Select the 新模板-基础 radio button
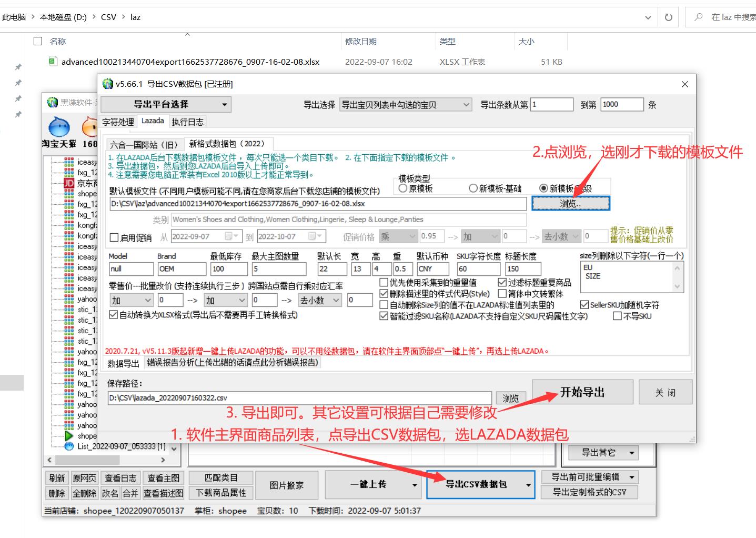 (473, 188)
